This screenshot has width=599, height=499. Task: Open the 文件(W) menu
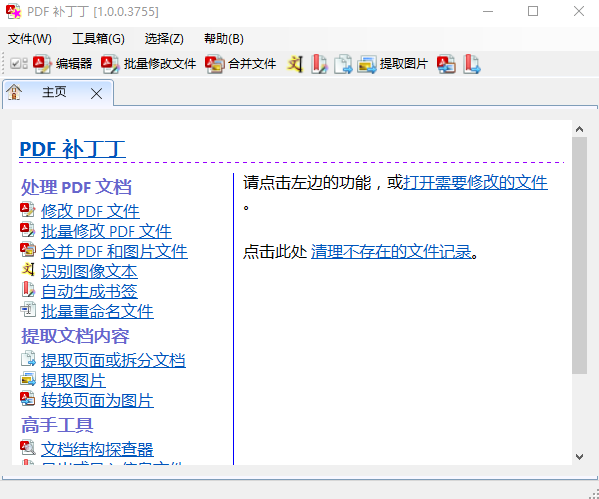pyautogui.click(x=29, y=39)
